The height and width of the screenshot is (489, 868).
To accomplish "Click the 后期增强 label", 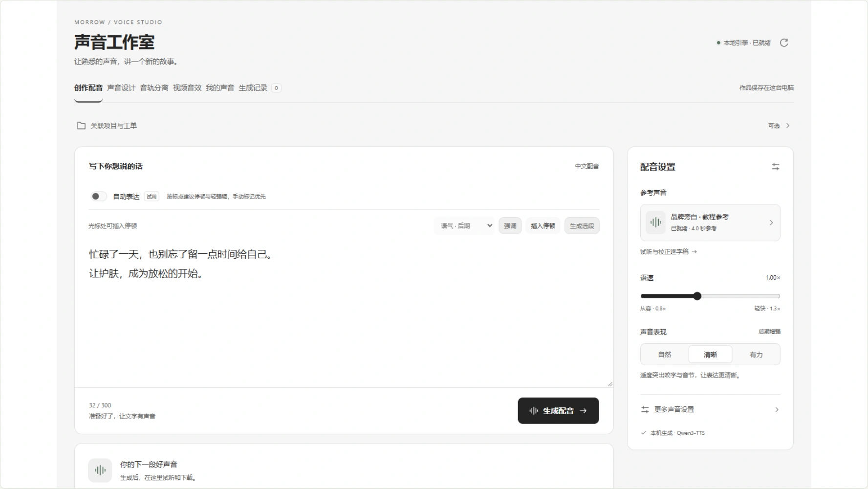I will click(x=769, y=332).
